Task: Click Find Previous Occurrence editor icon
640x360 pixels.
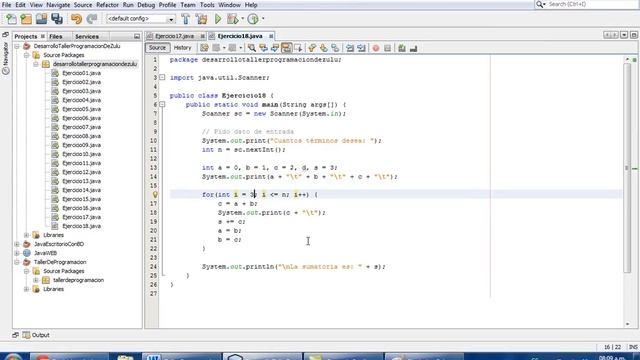Action: 263,48
